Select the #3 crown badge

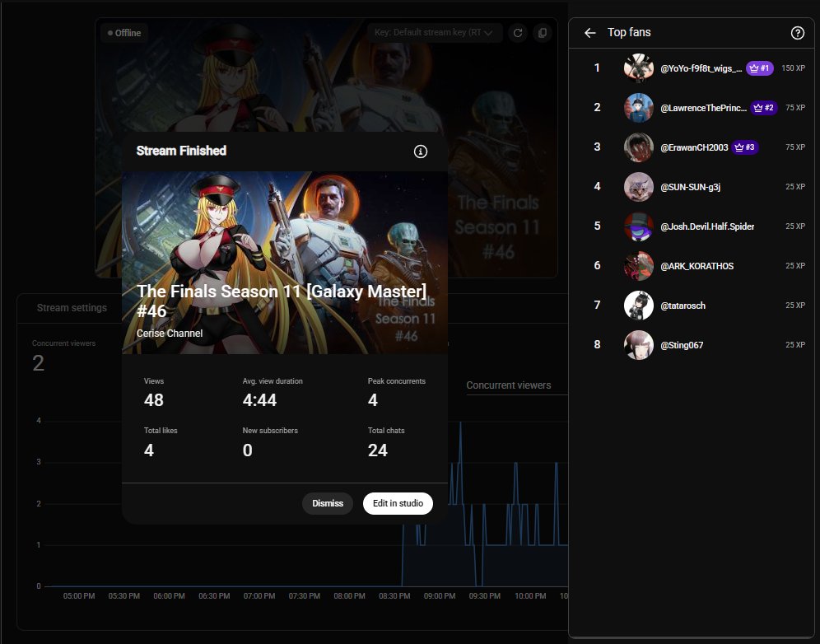pos(745,147)
